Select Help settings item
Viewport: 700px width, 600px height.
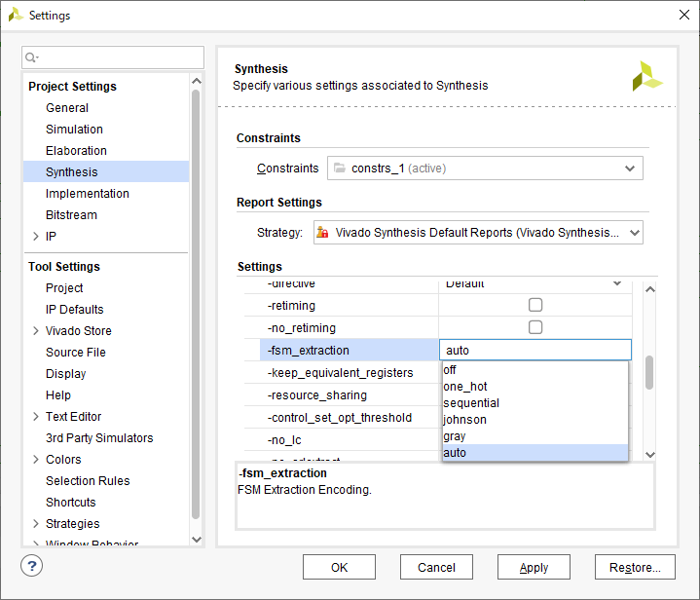coord(58,394)
